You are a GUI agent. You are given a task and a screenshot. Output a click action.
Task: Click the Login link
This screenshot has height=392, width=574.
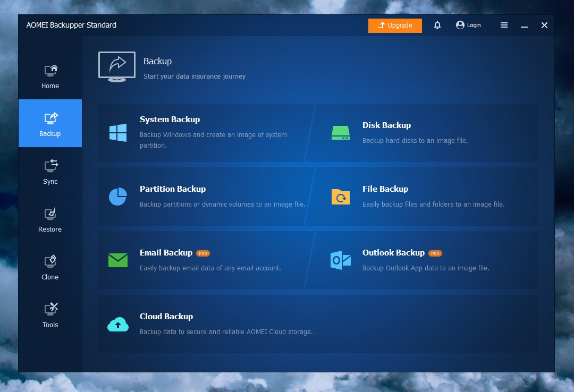[x=474, y=25]
